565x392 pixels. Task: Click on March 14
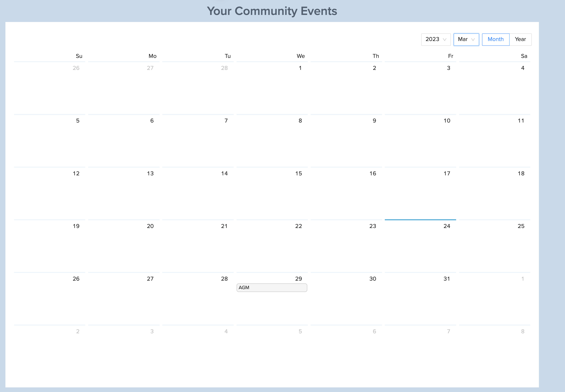(198, 193)
